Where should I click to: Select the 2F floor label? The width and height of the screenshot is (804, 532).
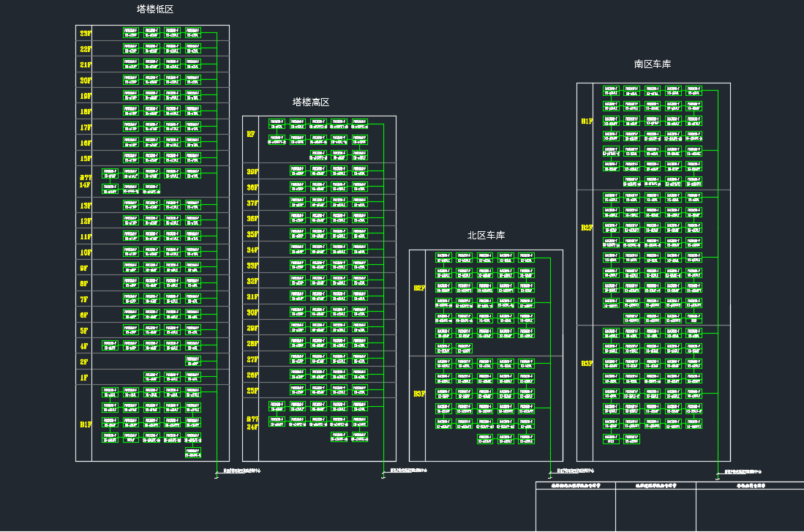click(x=84, y=362)
